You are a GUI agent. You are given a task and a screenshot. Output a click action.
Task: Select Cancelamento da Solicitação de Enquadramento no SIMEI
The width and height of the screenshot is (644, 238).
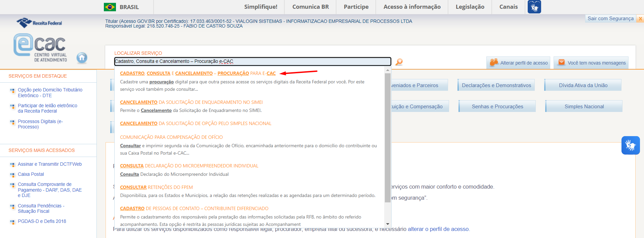191,102
